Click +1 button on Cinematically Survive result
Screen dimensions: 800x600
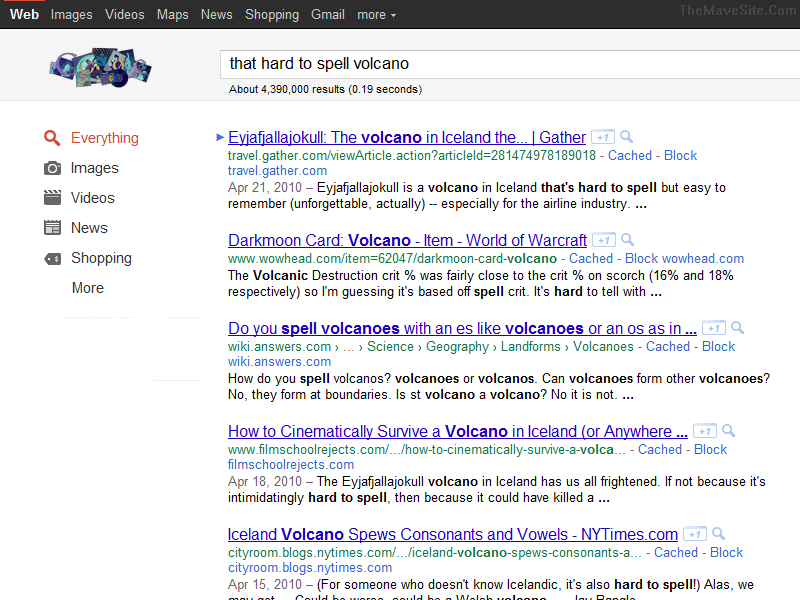pos(705,431)
